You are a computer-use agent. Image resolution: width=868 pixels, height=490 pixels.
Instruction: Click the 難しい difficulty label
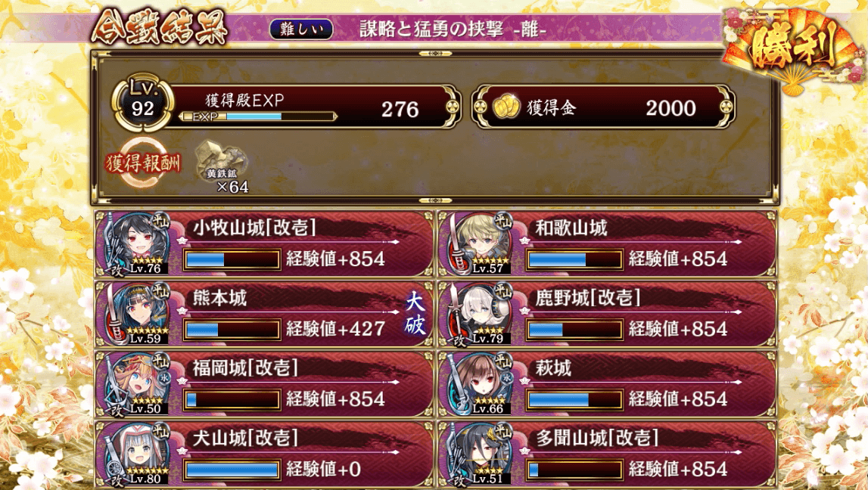[301, 29]
